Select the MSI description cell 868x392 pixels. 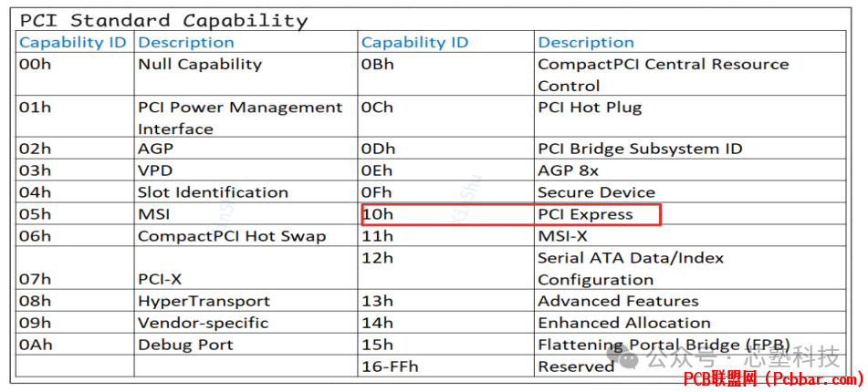154,214
